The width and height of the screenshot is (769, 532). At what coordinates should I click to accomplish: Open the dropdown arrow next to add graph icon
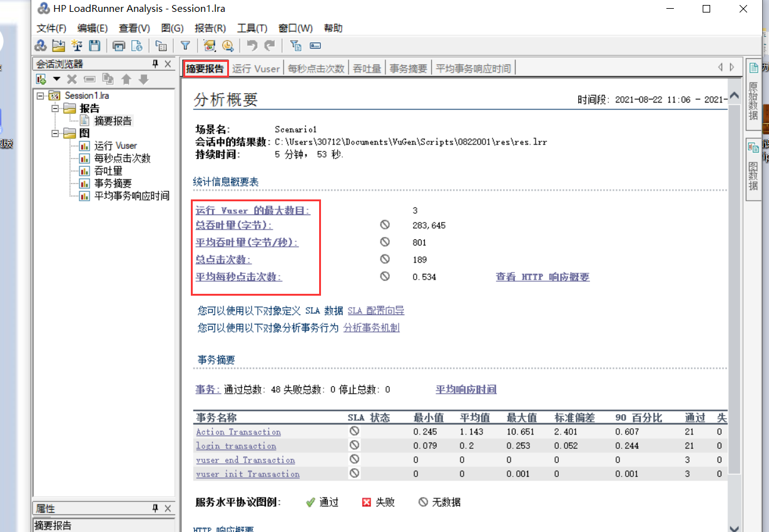(56, 79)
